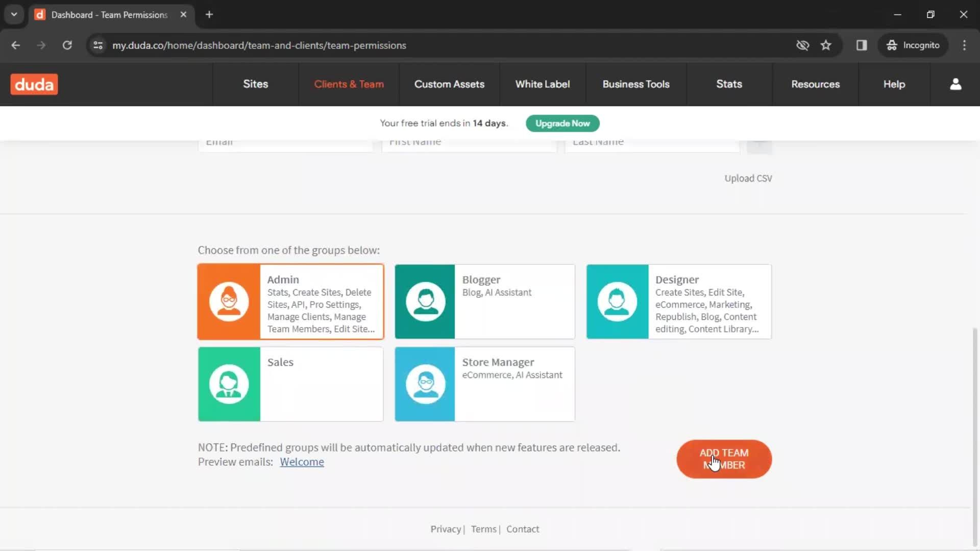Open the Privacy footer link
980x551 pixels.
[446, 529]
